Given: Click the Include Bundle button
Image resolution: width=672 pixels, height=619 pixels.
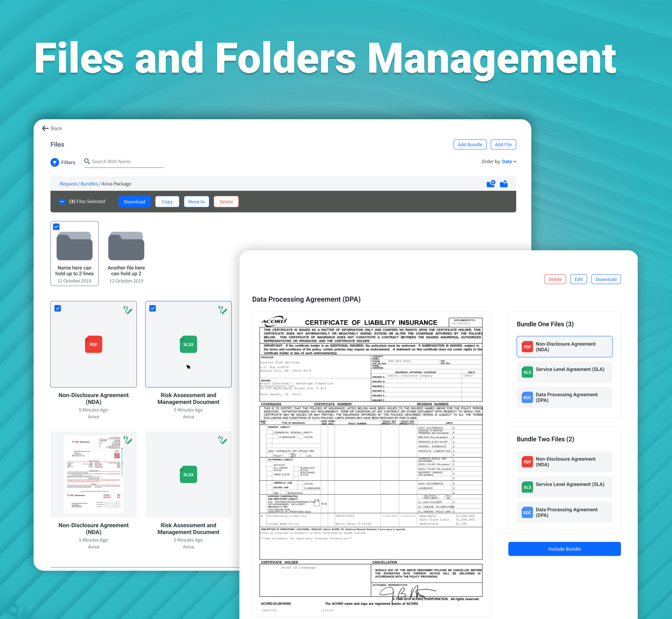Looking at the screenshot, I should pos(564,549).
